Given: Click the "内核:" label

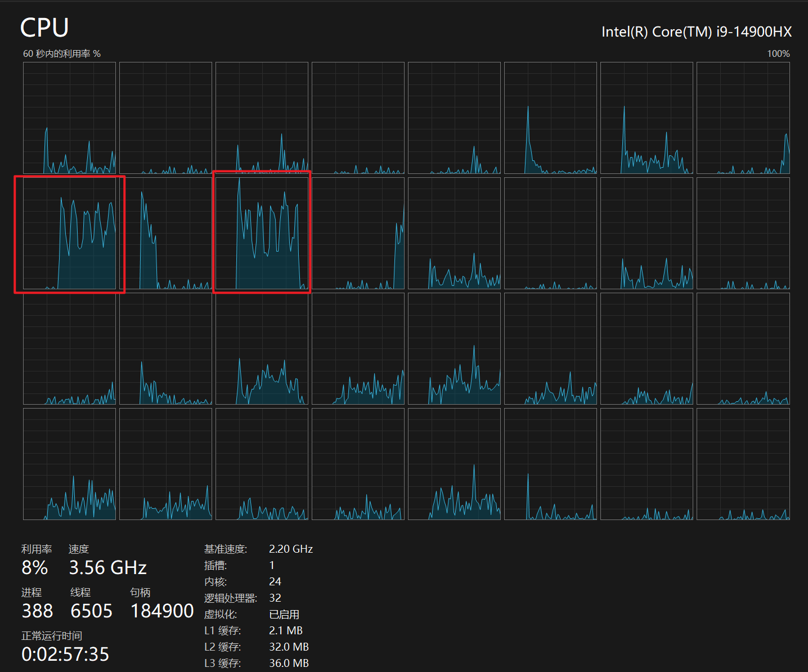Looking at the screenshot, I should [x=216, y=581].
